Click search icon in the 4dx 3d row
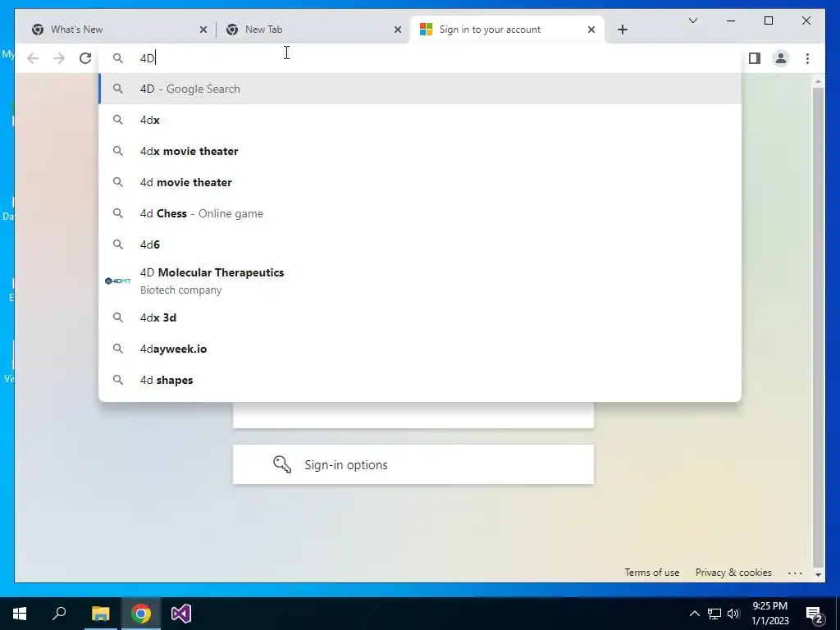This screenshot has width=840, height=630. [118, 317]
